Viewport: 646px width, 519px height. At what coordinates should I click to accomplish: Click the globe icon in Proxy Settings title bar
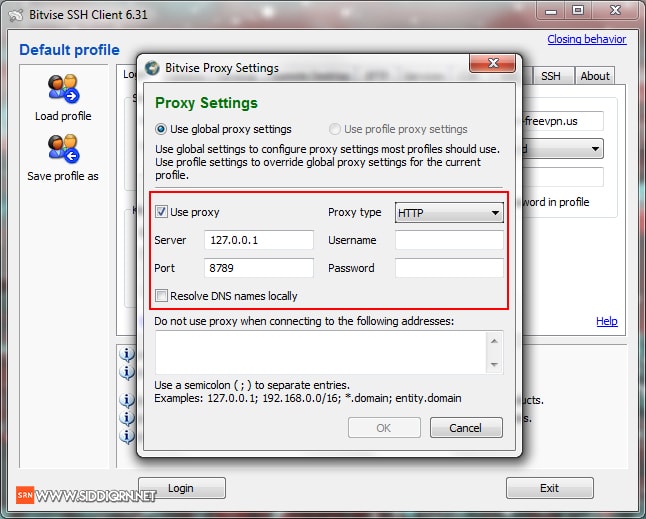pos(152,68)
